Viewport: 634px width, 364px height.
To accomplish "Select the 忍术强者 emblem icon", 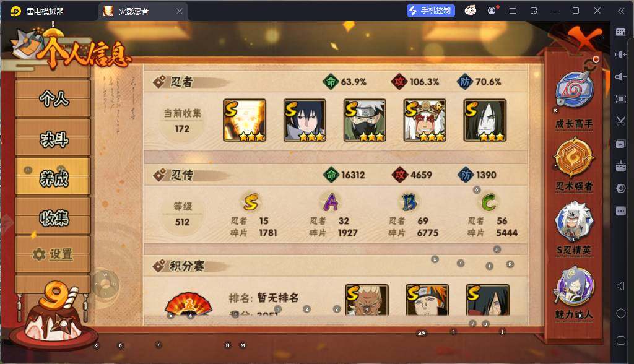I will point(573,157).
